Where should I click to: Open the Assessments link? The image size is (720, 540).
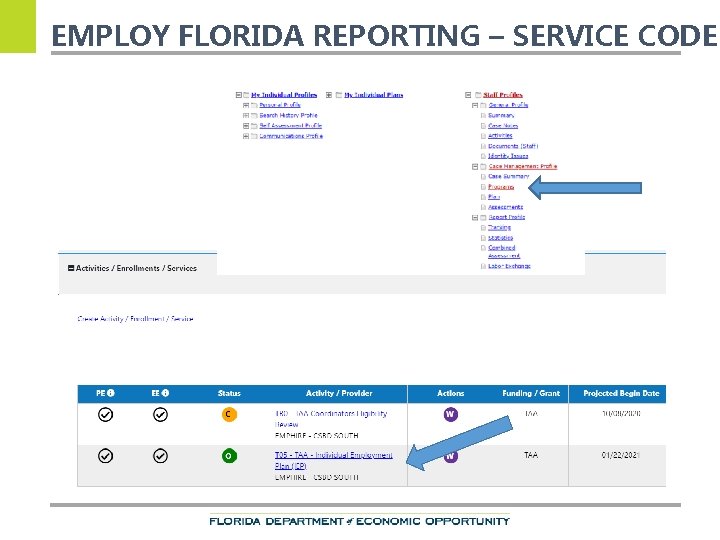[505, 207]
